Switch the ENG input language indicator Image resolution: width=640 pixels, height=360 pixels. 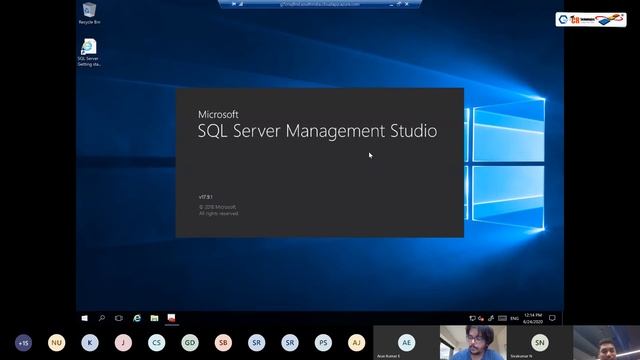(514, 318)
